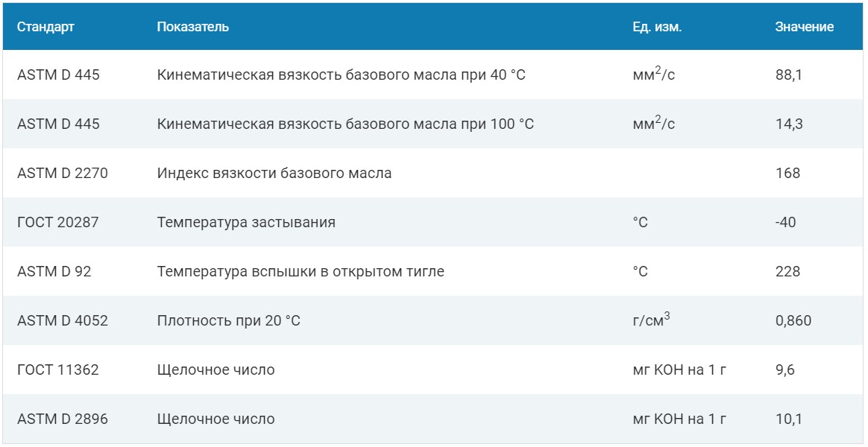
Task: Click the ASTM D 92 standard cell
Action: 54,272
